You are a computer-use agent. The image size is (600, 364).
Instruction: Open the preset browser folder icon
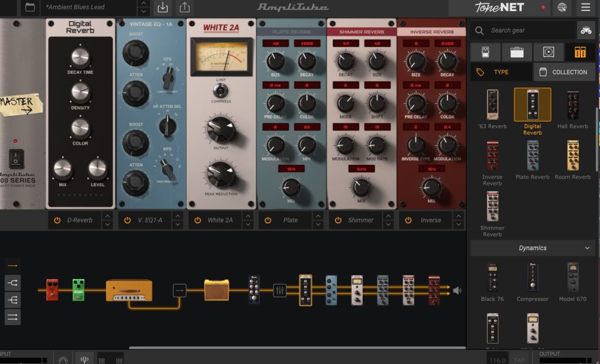pos(30,8)
